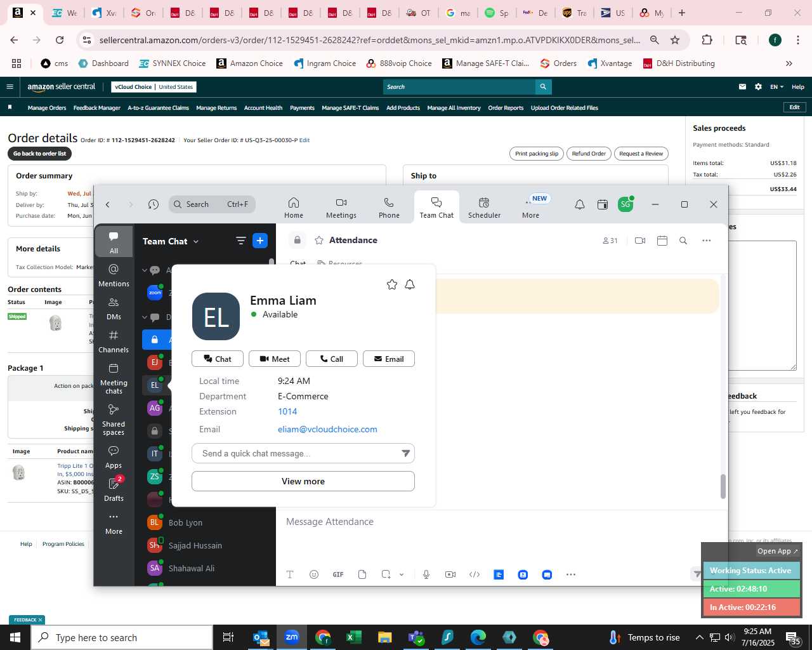
Task: Switch to Zoom Meetings tab
Action: click(x=341, y=208)
